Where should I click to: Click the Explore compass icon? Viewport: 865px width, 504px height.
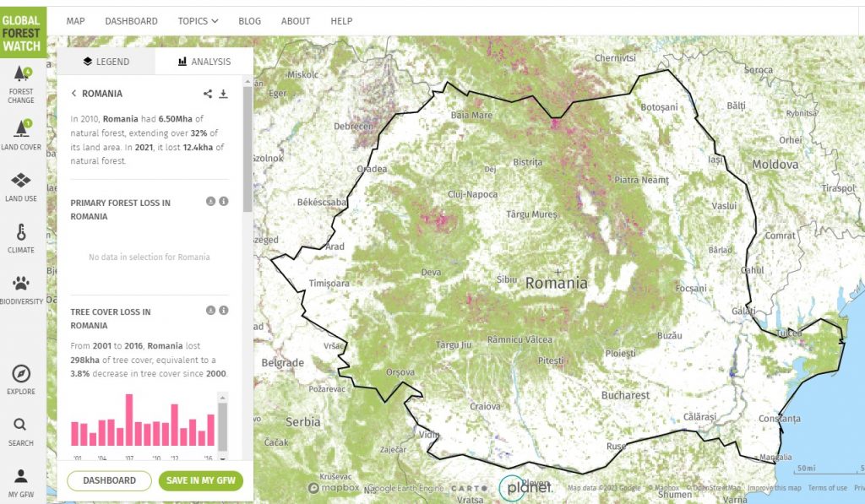[x=21, y=378]
